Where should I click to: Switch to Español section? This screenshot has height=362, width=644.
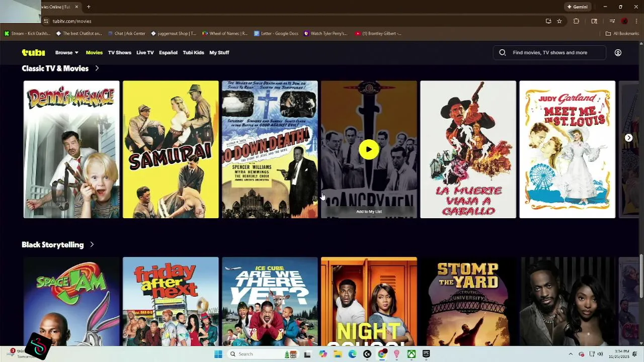click(168, 52)
